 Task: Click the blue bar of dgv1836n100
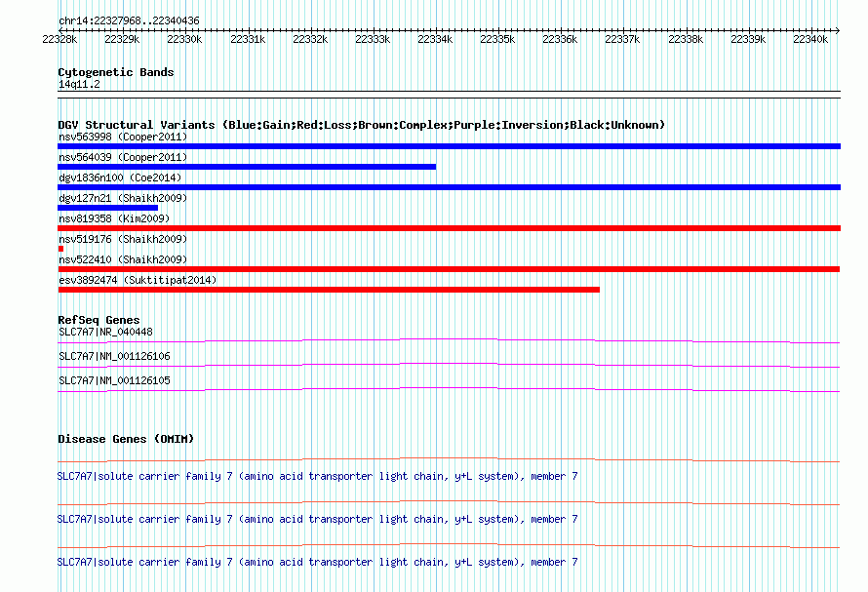coord(449,187)
